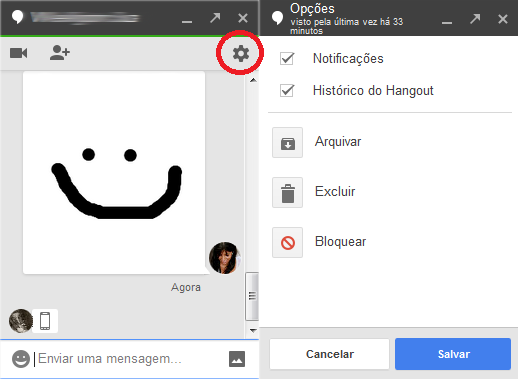The height and width of the screenshot is (379, 518).
Task: Click the Opções header title
Action: [x=312, y=9]
